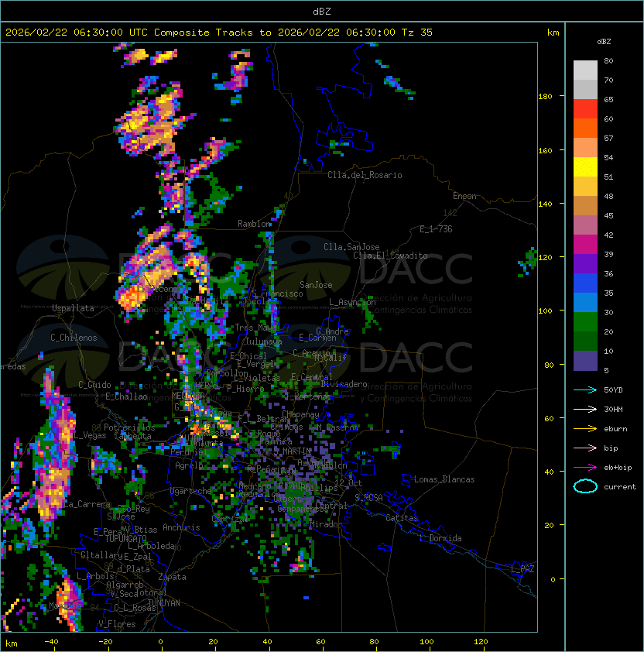Click the C_Chilenos place label
The image size is (644, 652).
[x=74, y=338]
